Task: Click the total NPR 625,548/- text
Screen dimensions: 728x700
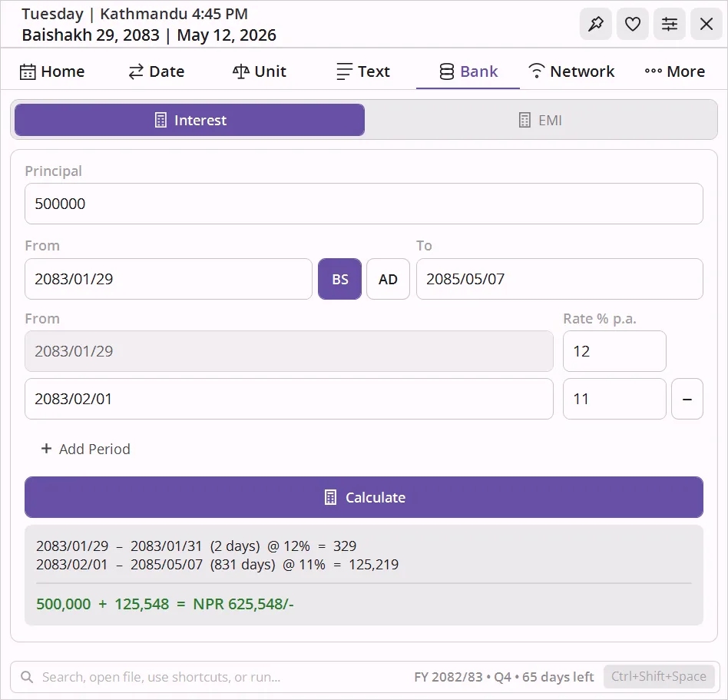Action: (x=243, y=604)
